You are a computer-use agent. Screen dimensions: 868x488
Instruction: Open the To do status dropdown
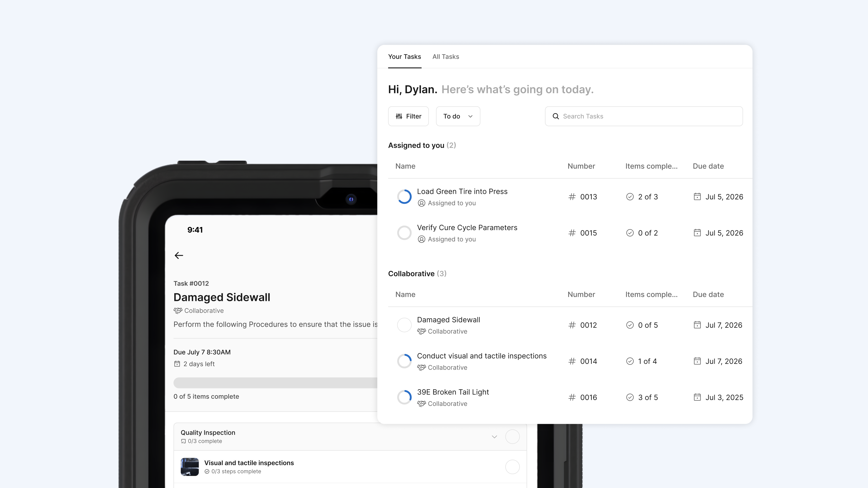pos(458,116)
